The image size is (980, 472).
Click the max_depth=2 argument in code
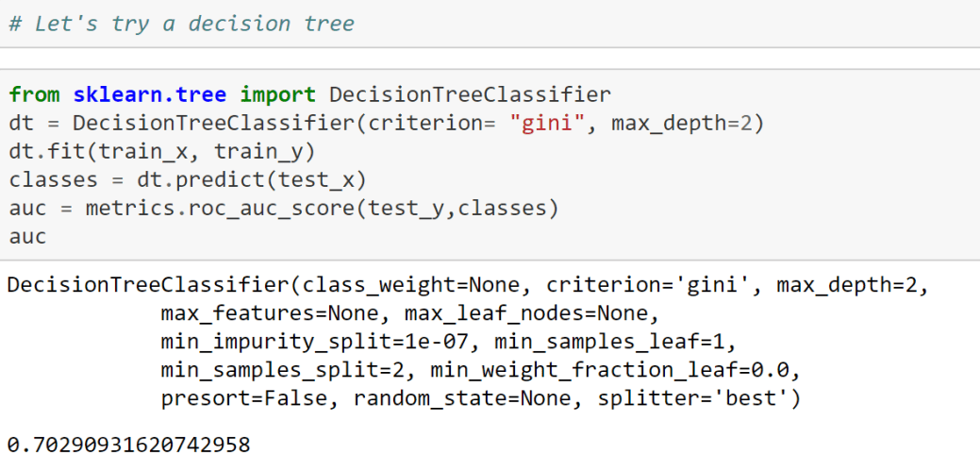681,123
